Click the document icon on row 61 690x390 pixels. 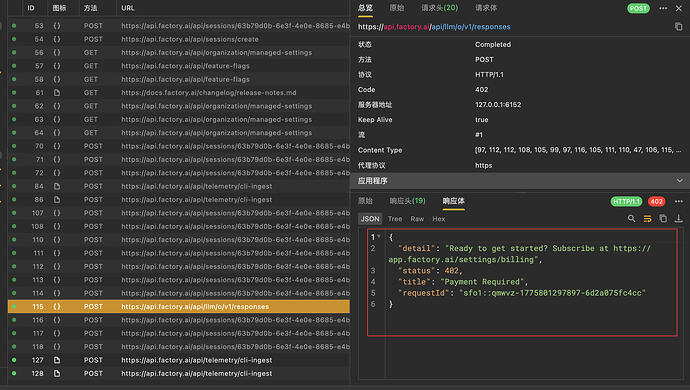[57, 92]
